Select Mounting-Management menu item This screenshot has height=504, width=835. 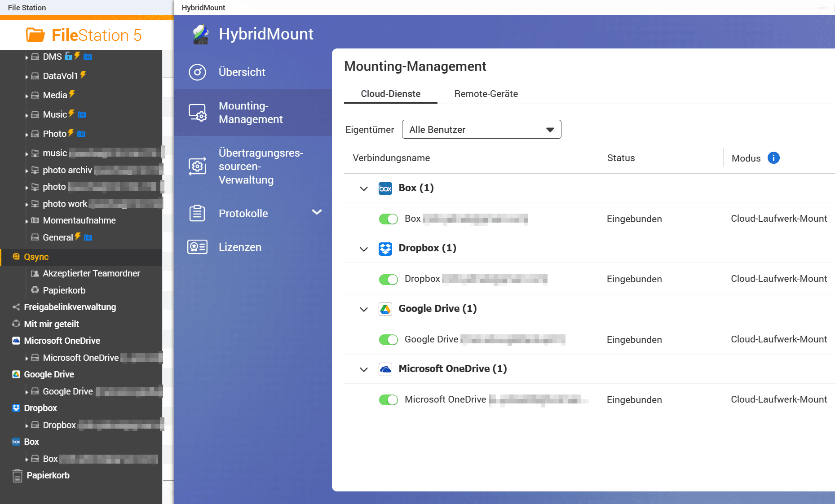[x=253, y=113]
